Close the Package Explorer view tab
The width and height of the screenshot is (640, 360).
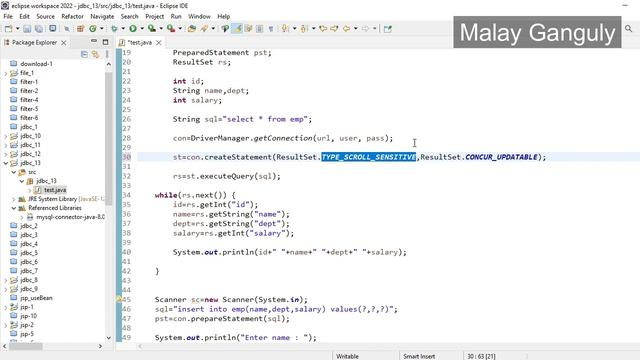tap(64, 42)
